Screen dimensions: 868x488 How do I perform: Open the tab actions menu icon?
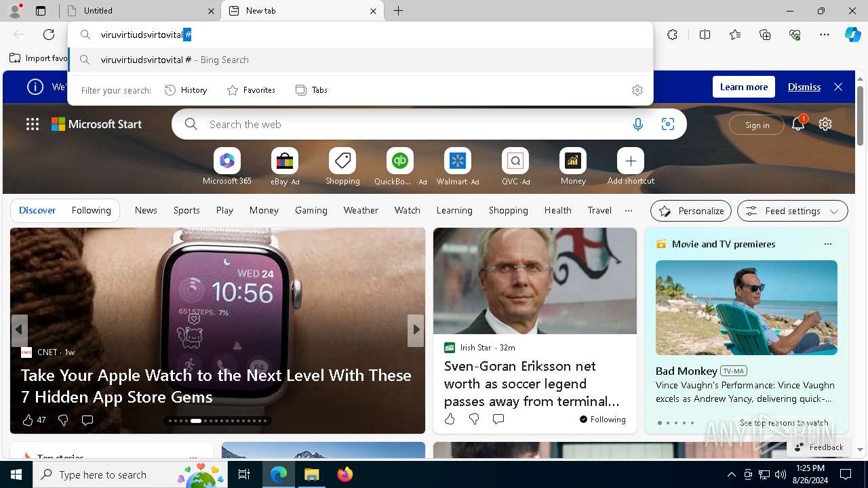[x=41, y=11]
